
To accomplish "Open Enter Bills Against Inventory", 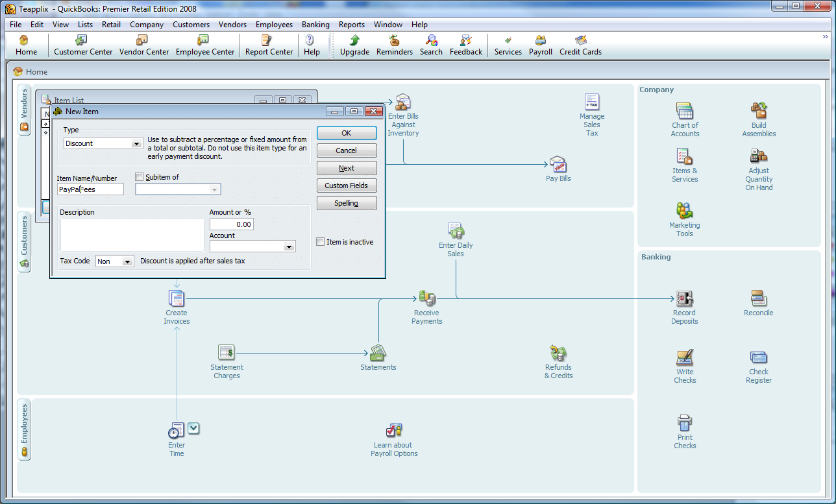I will (x=403, y=115).
